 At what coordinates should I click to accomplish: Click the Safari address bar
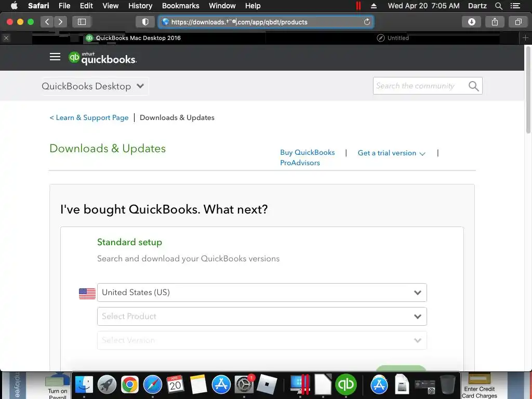click(x=266, y=22)
